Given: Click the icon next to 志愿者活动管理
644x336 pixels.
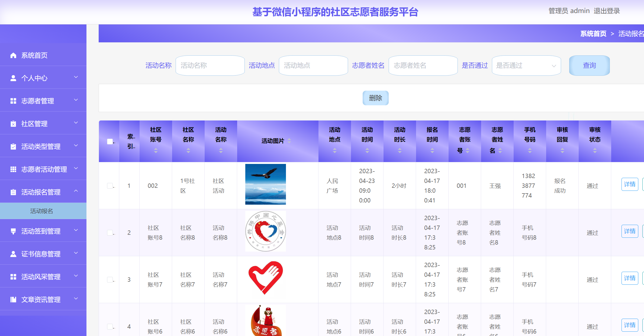Looking at the screenshot, I should click(13, 169).
